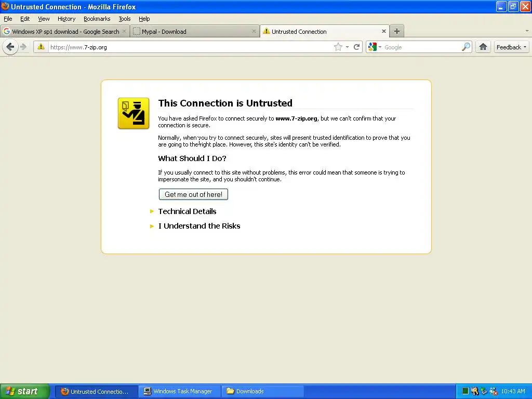Click the system tray clock 10:43 AM
The width and height of the screenshot is (532, 399).
coord(513,391)
